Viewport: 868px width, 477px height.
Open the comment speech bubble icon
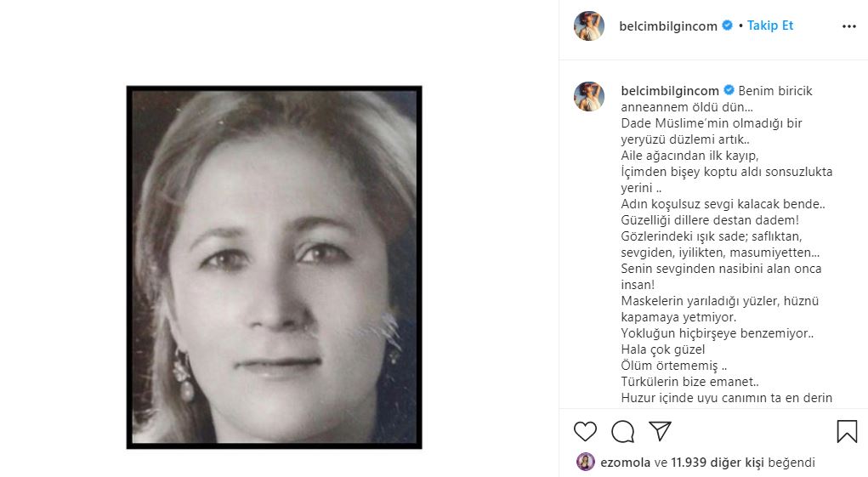[623, 432]
